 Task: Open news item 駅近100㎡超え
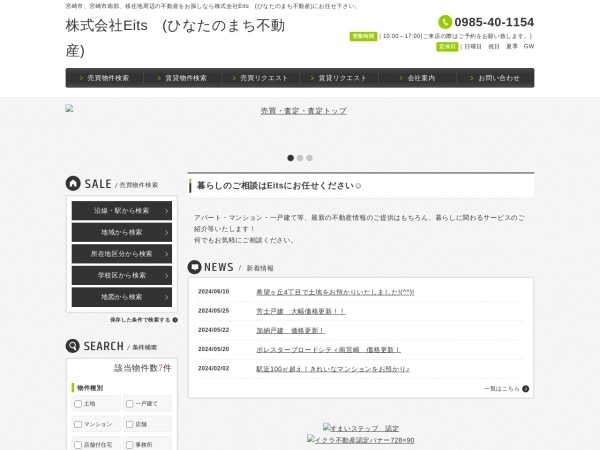click(333, 369)
